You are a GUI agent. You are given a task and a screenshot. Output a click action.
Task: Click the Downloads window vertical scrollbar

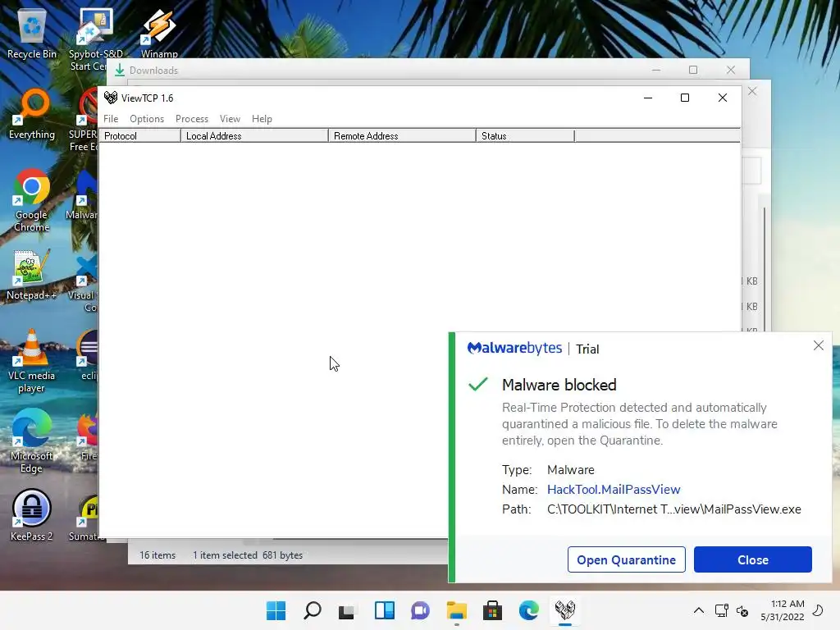click(765, 268)
